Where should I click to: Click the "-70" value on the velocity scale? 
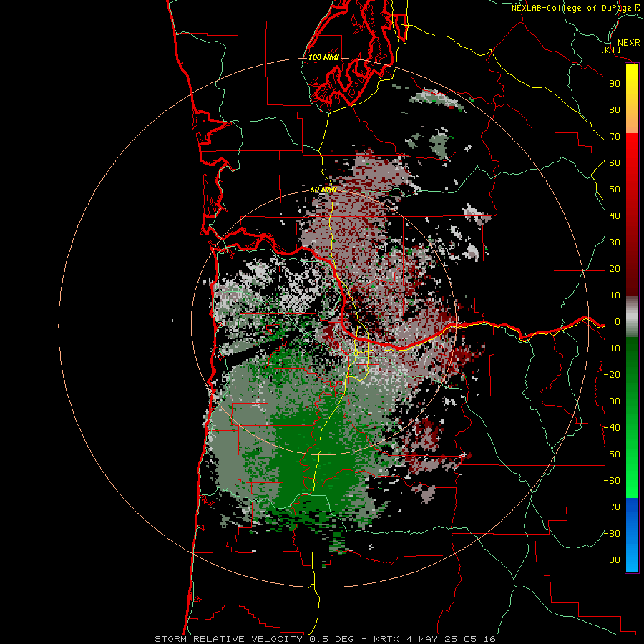click(x=612, y=507)
